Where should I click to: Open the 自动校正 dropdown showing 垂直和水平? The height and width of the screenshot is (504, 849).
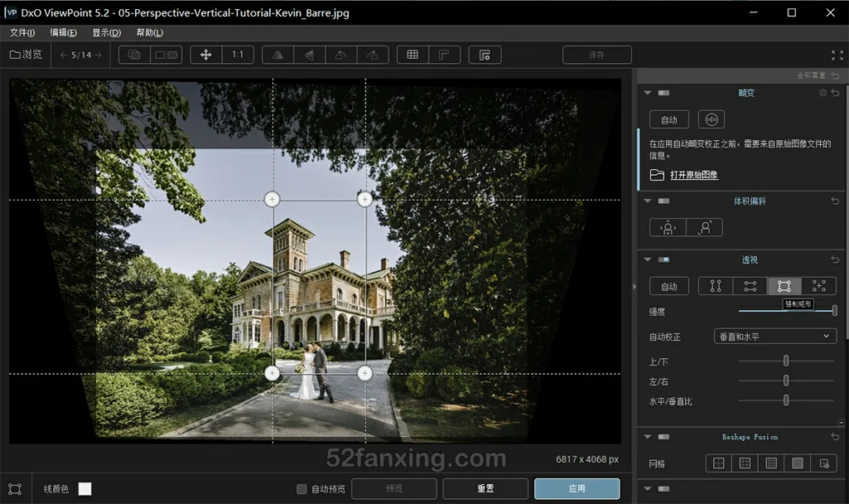(x=775, y=336)
